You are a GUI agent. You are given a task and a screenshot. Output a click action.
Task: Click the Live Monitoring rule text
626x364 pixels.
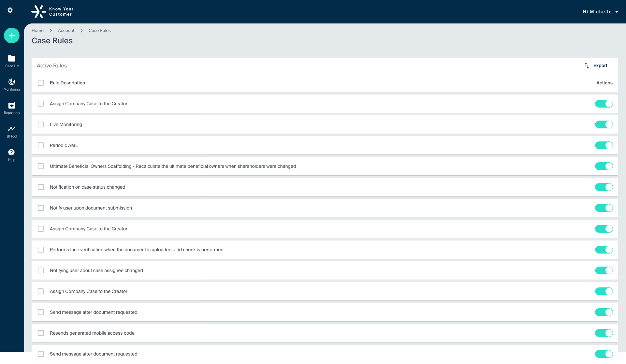coord(66,124)
